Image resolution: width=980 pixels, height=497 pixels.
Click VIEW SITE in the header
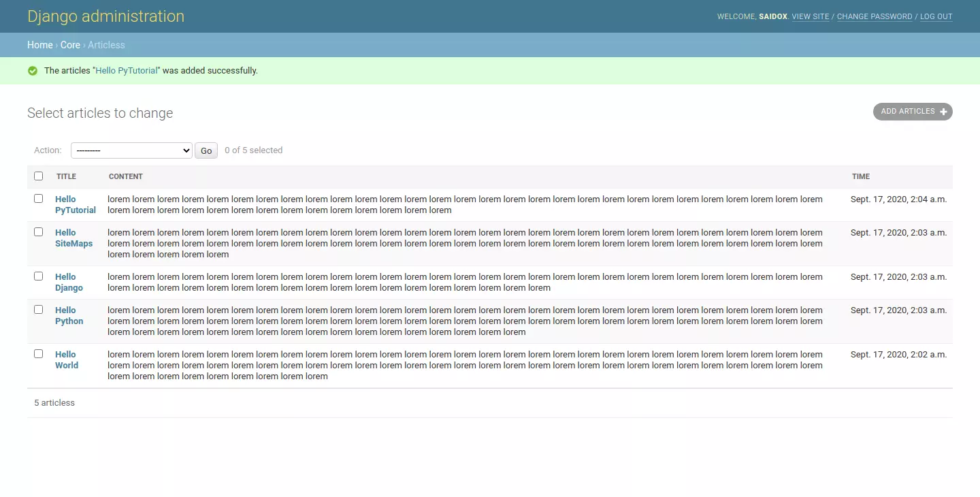click(810, 16)
